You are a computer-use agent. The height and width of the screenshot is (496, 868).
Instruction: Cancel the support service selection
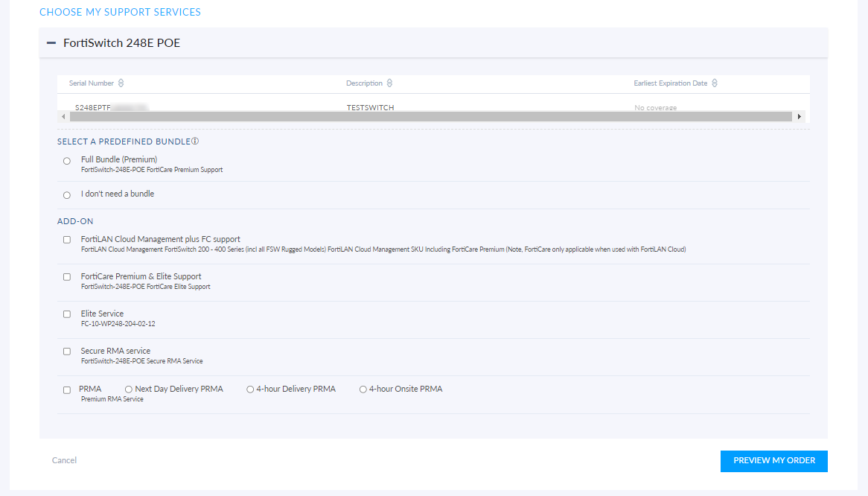click(x=64, y=460)
